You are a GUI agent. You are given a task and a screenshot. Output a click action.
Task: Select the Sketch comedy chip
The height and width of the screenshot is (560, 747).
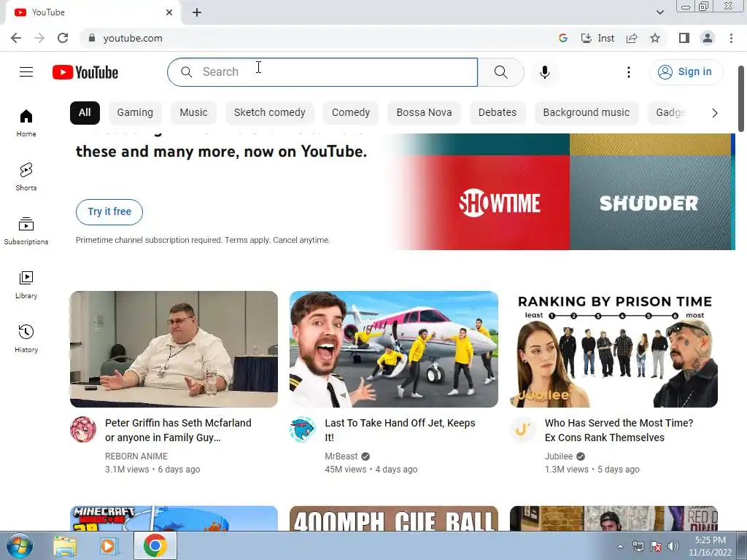[x=270, y=113]
